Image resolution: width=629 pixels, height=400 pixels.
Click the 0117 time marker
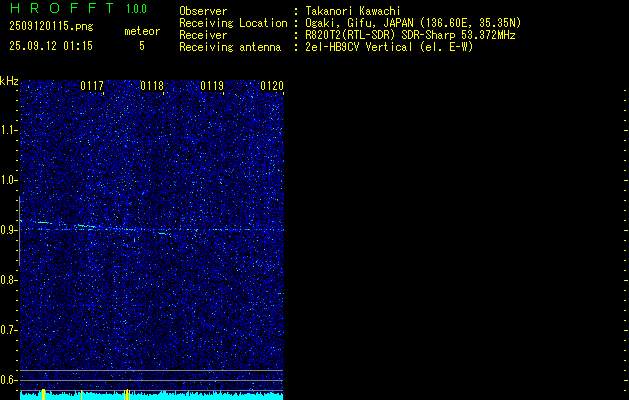[x=92, y=86]
